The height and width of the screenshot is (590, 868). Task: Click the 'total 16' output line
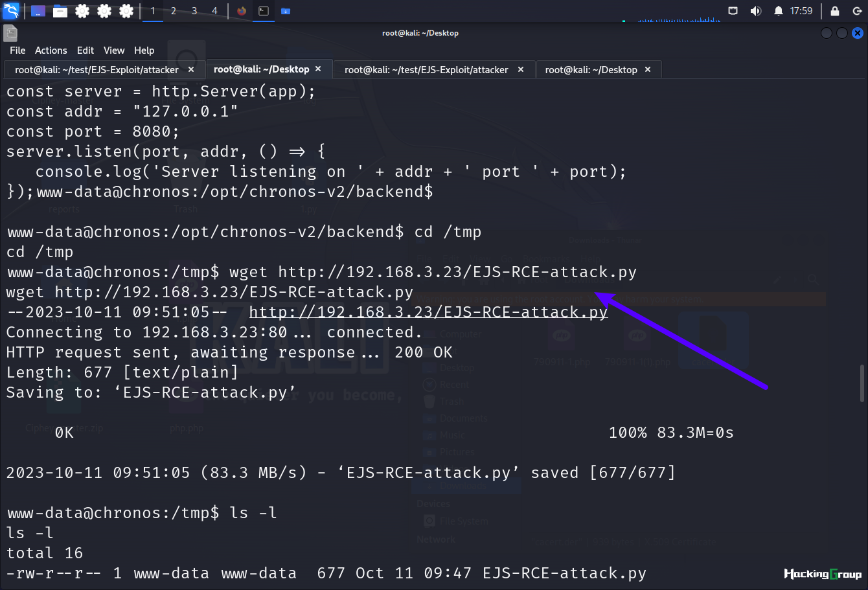click(x=45, y=553)
